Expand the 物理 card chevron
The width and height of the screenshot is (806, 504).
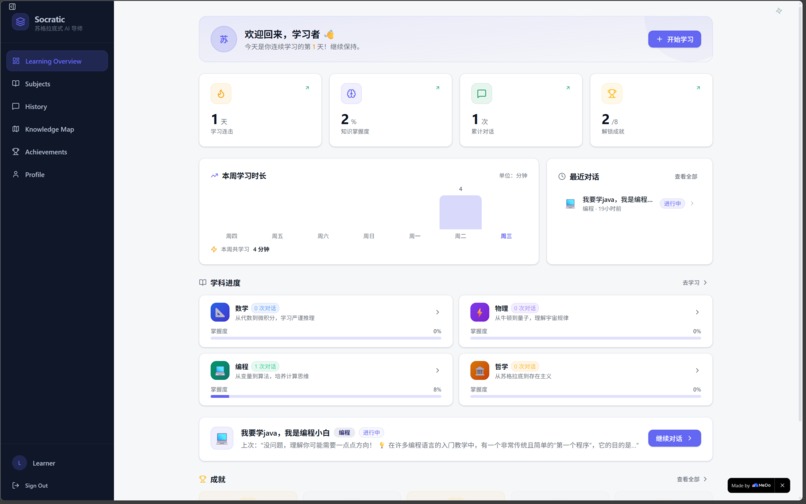coord(697,312)
